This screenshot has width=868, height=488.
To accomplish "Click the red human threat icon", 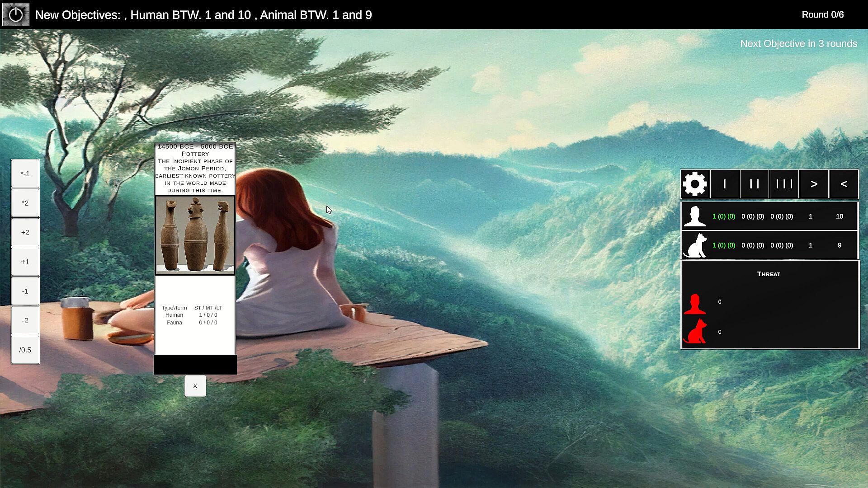I will (695, 303).
